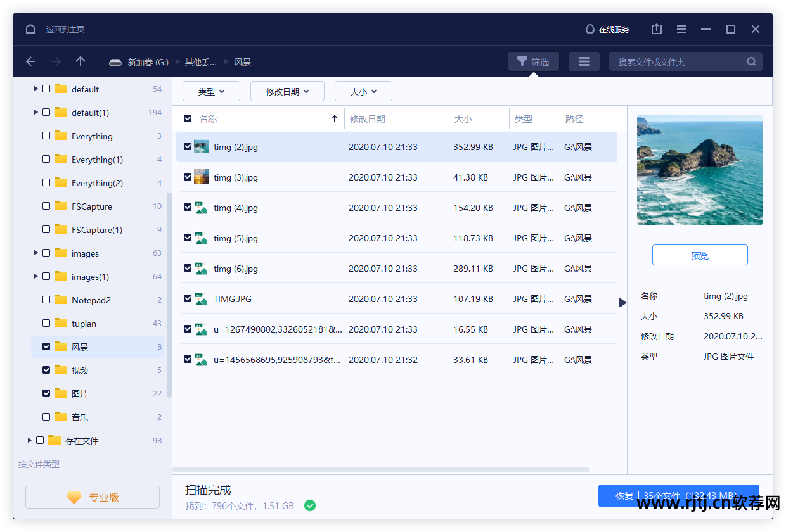
Task: Open the hamburger menu in title bar
Action: click(681, 29)
